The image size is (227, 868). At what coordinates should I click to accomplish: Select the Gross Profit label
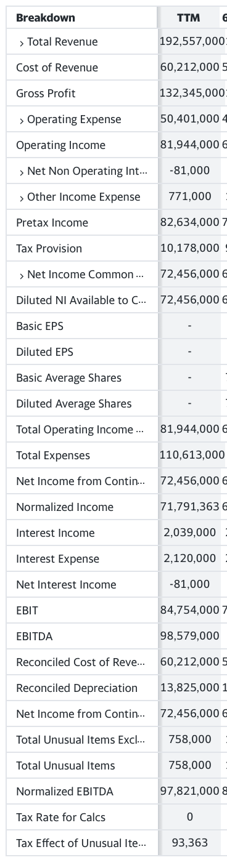(x=46, y=94)
